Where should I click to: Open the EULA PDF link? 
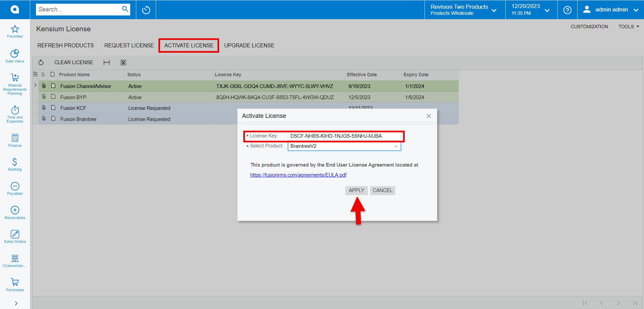[298, 175]
